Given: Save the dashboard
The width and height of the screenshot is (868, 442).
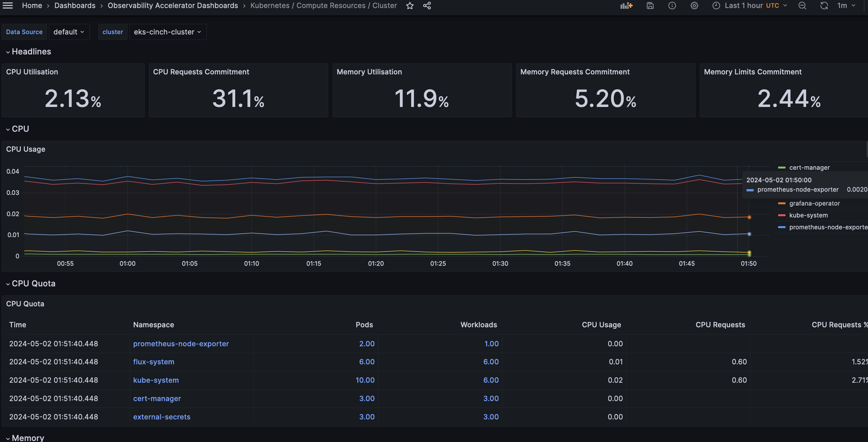Looking at the screenshot, I should [x=650, y=5].
